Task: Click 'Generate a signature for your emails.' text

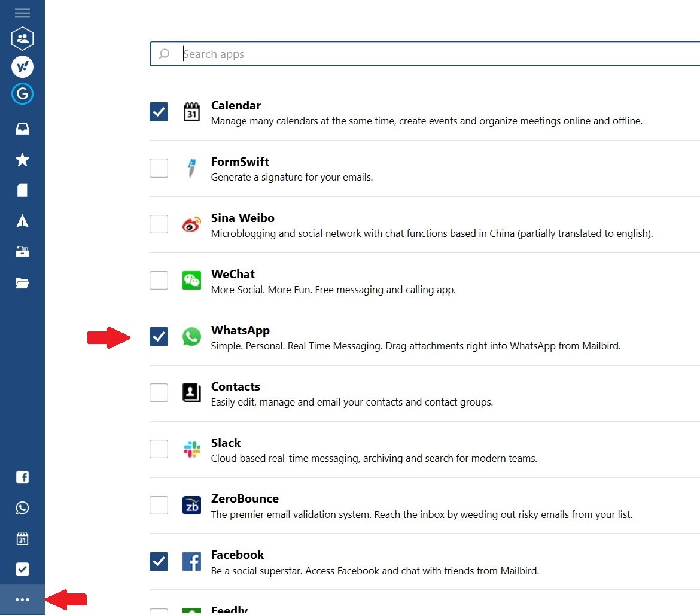Action: 292,177
